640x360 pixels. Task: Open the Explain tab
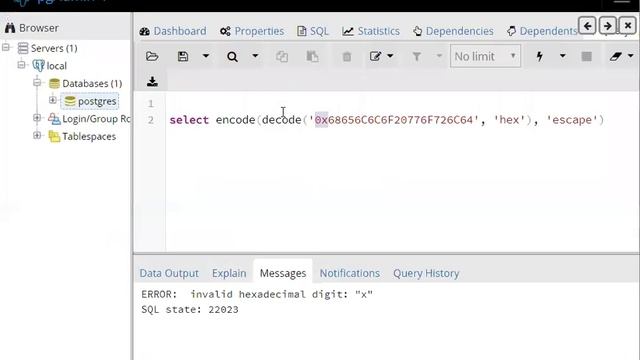click(x=229, y=273)
